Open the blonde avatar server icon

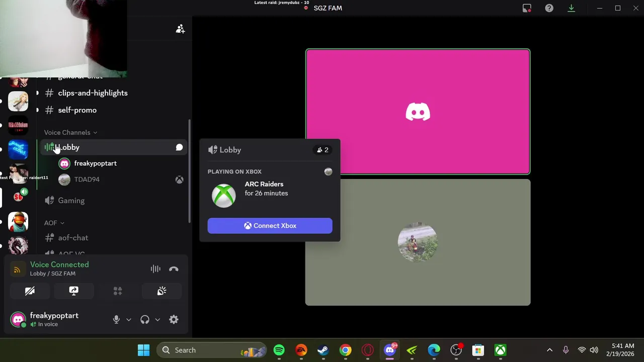tap(18, 101)
